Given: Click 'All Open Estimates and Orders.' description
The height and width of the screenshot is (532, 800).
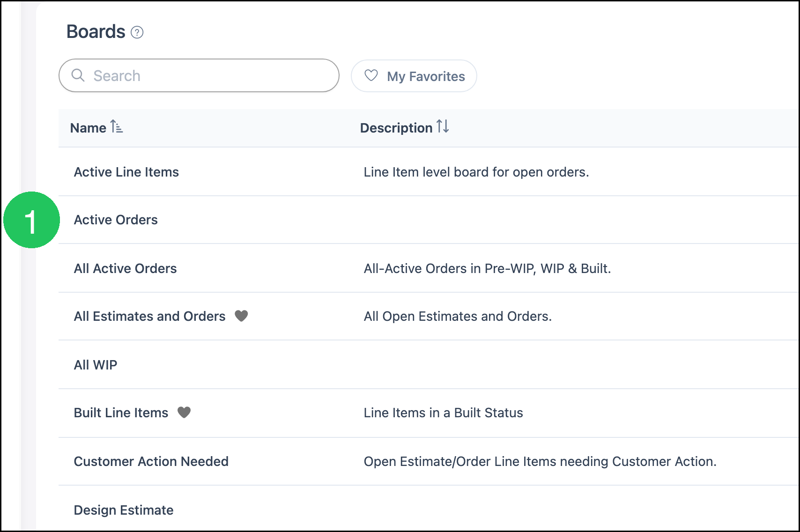Looking at the screenshot, I should point(458,316).
